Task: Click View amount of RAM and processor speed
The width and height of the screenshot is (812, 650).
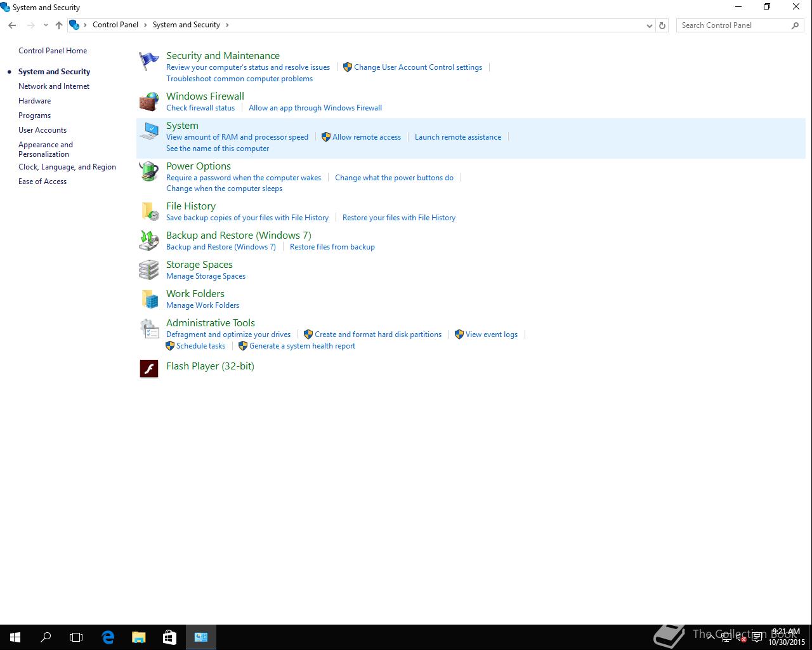Action: click(x=237, y=137)
